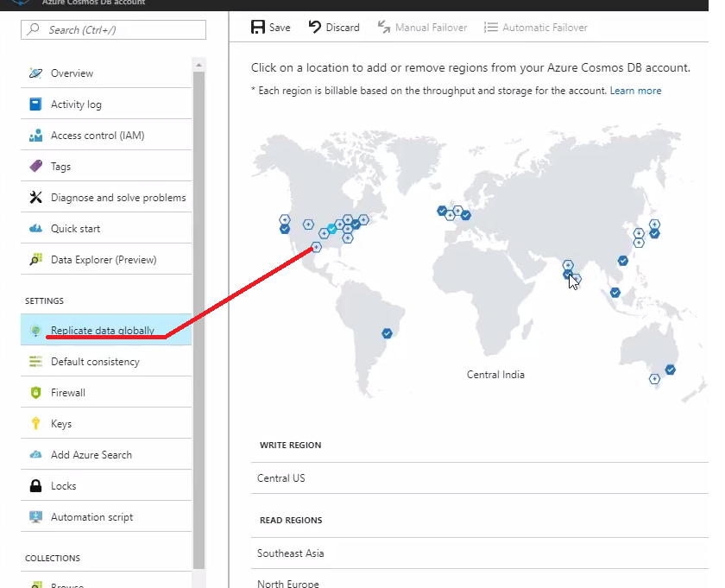Image resolution: width=725 pixels, height=588 pixels.
Task: Click the sidebar scrollbar up arrow
Action: (199, 65)
